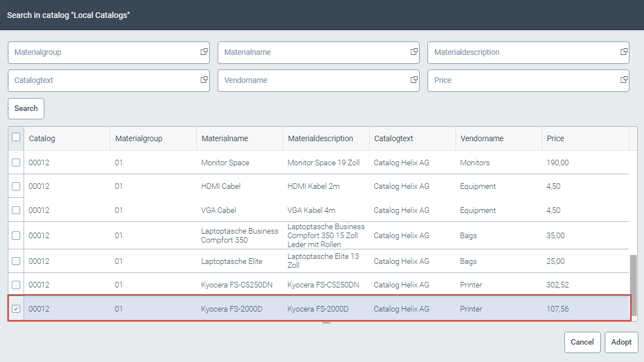Open value help icon for Materialgroup field
This screenshot has height=362, width=644.
[x=204, y=52]
